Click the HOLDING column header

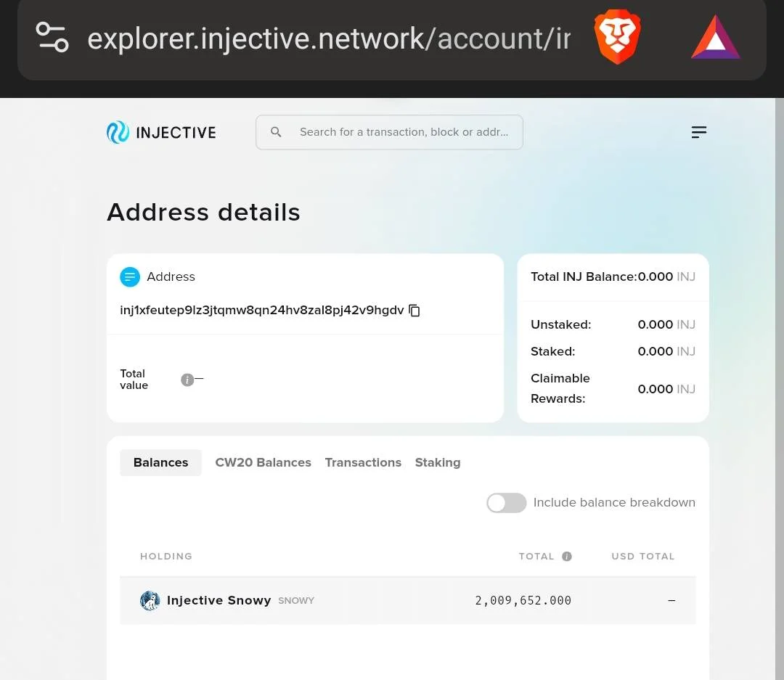click(x=166, y=557)
